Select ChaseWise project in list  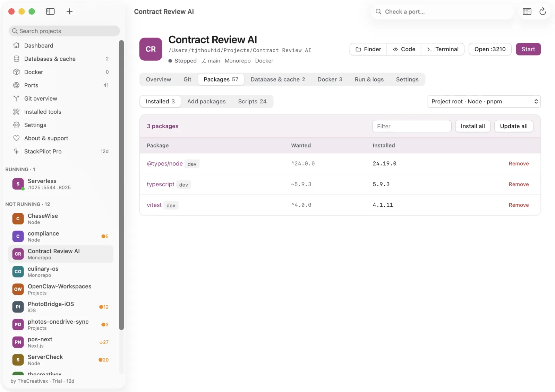(x=61, y=219)
